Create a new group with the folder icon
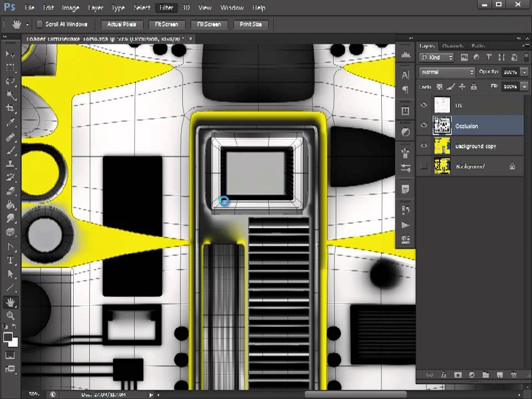This screenshot has width=532, height=399. 485,375
